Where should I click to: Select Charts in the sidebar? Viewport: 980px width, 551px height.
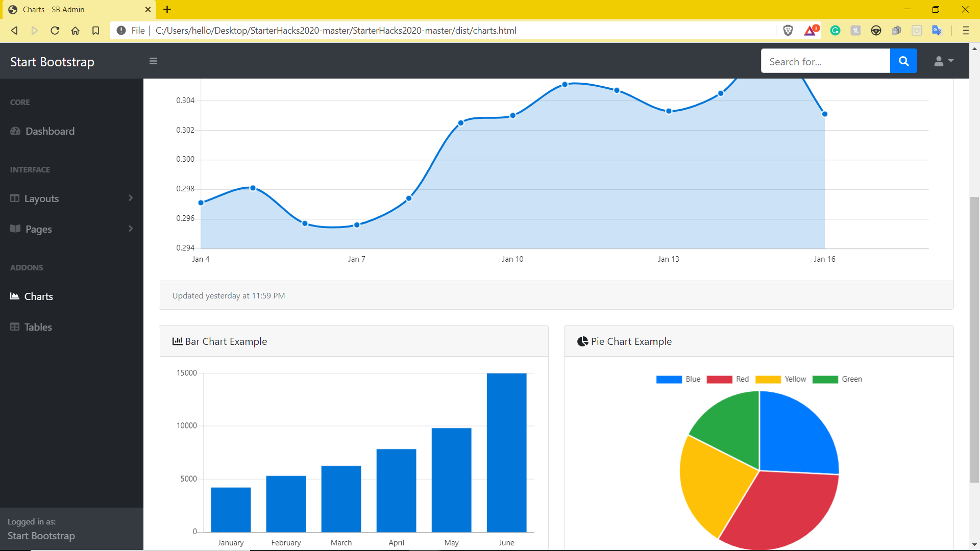(38, 296)
